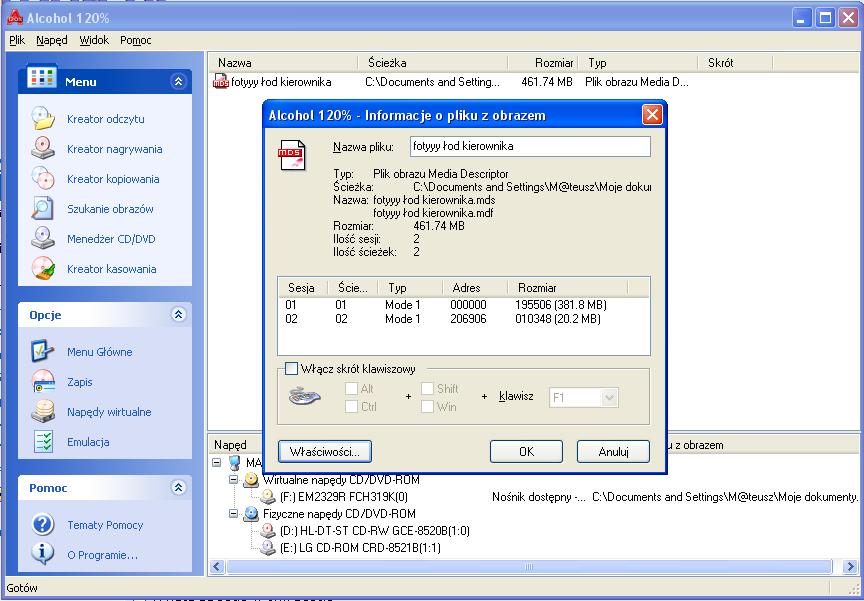Screen dimensions: 864x601
Task: Sort image list by Nazwa column
Action: tap(283, 63)
